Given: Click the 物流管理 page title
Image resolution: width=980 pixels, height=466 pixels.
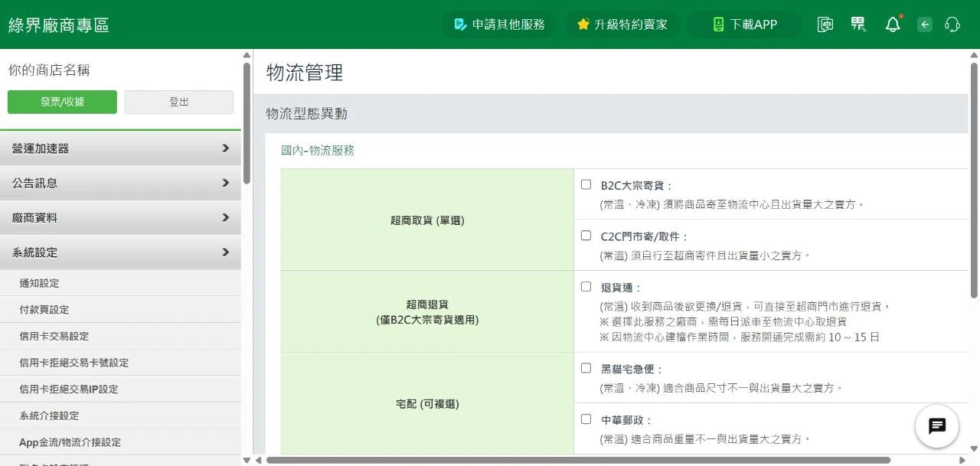Looking at the screenshot, I should click(x=305, y=73).
